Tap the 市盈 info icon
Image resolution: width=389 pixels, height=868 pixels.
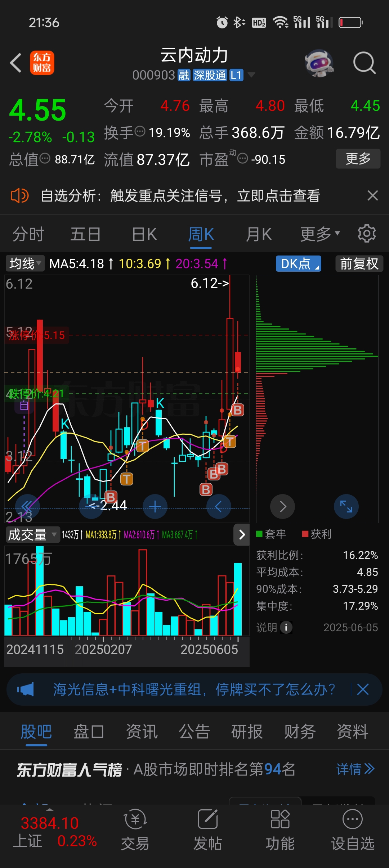pyautogui.click(x=243, y=158)
